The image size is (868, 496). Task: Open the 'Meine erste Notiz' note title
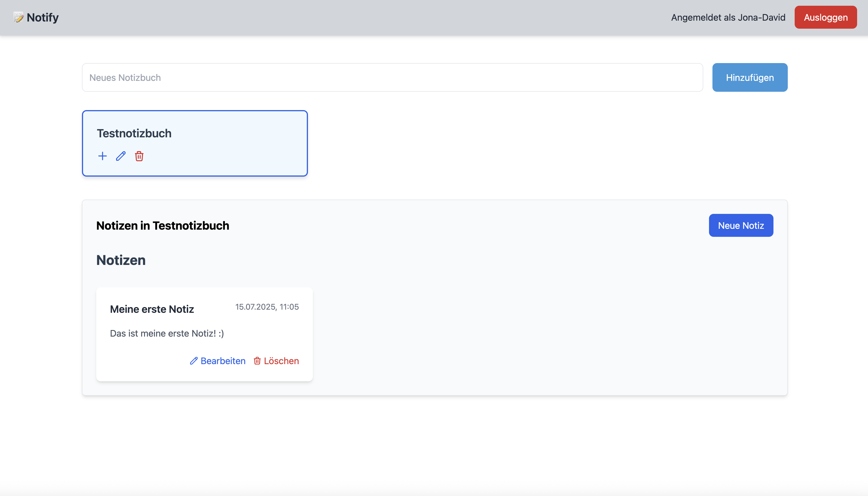pos(152,309)
